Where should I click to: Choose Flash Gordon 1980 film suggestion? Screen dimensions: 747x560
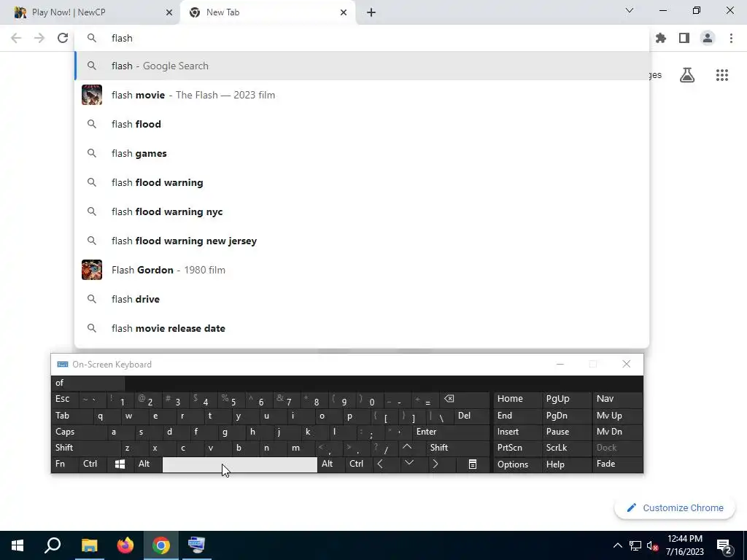(362, 270)
